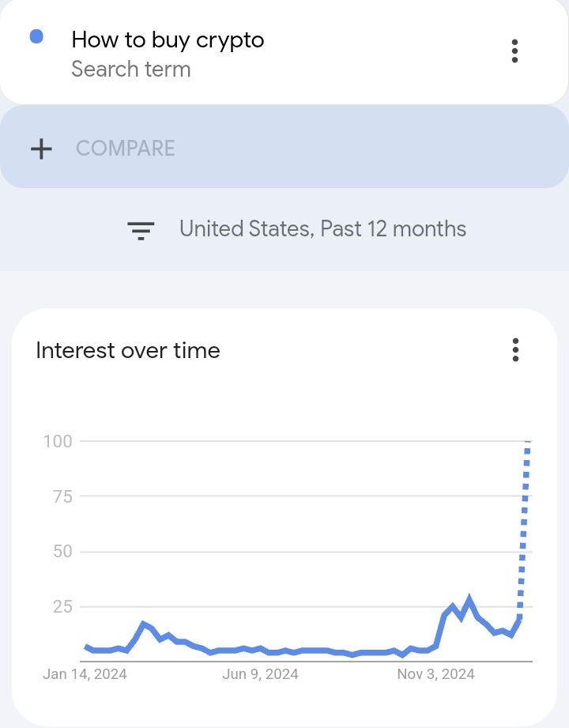This screenshot has height=728, width=569.
Task: Click the plus icon beside COMPARE
Action: 41,149
